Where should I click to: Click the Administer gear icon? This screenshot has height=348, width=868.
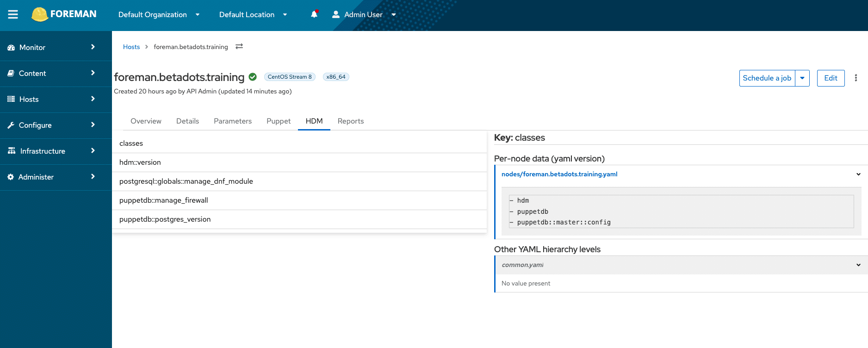[x=11, y=177]
